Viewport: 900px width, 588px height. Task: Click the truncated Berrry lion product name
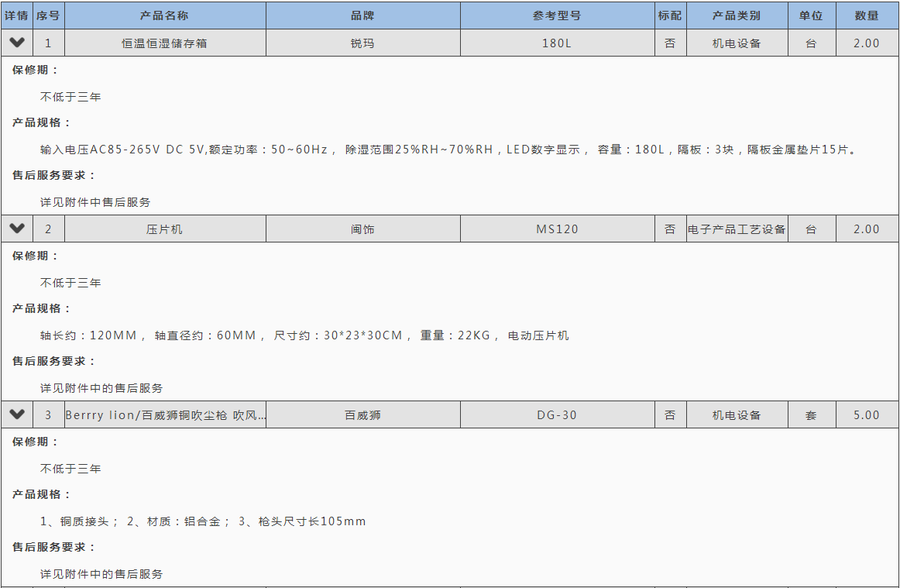coord(165,415)
